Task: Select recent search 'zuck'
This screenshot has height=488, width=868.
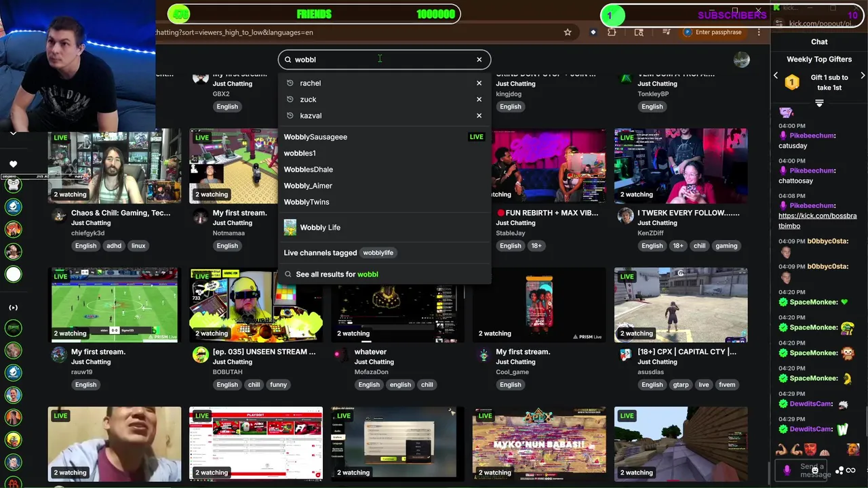Action: tap(308, 100)
